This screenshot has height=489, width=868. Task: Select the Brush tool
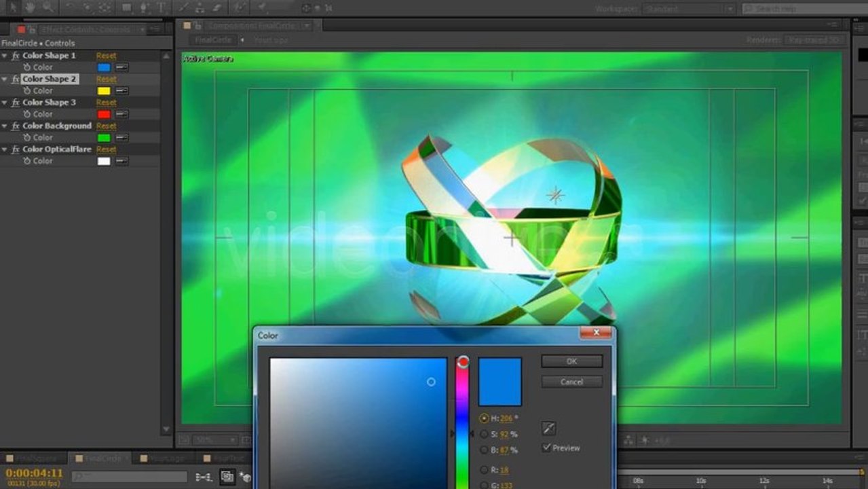pos(185,8)
